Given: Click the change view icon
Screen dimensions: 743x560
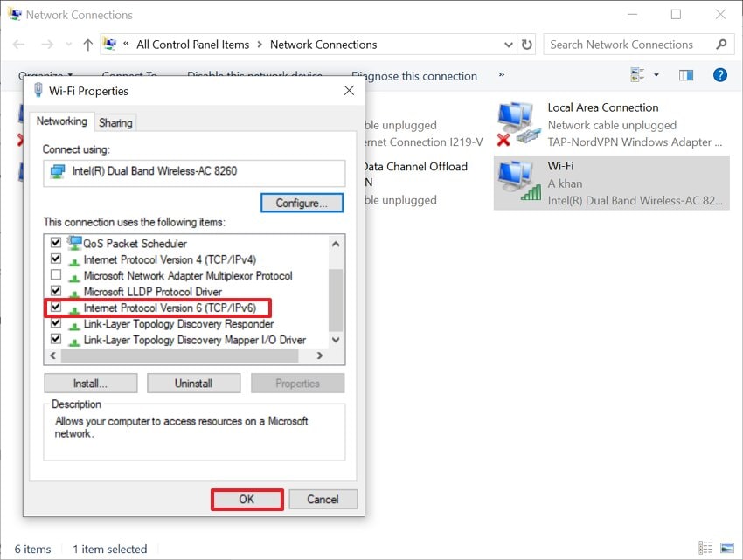Looking at the screenshot, I should tap(637, 75).
